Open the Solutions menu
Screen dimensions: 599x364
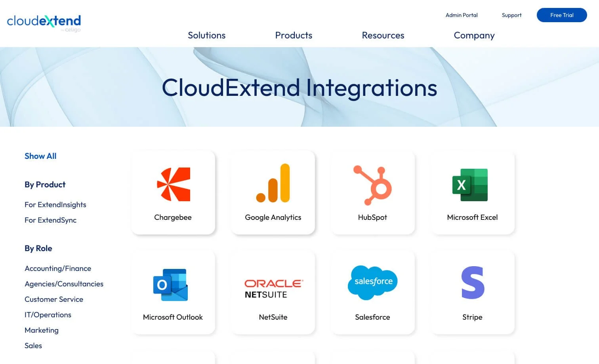pos(206,35)
